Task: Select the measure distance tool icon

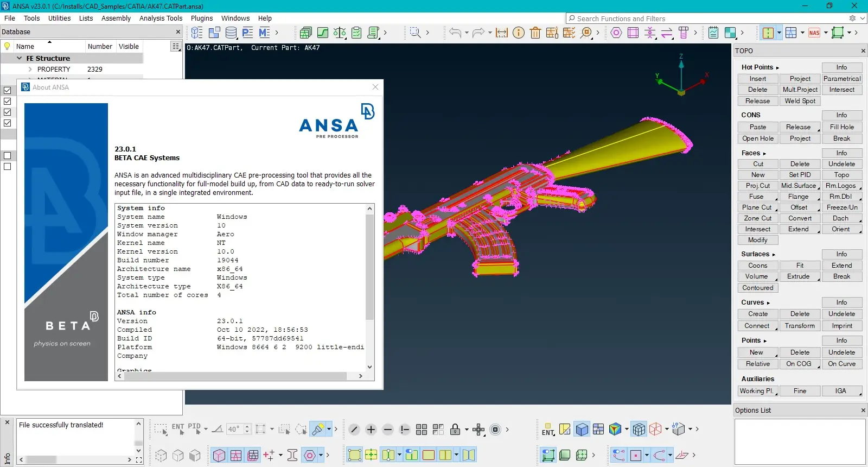Action: 502,33
